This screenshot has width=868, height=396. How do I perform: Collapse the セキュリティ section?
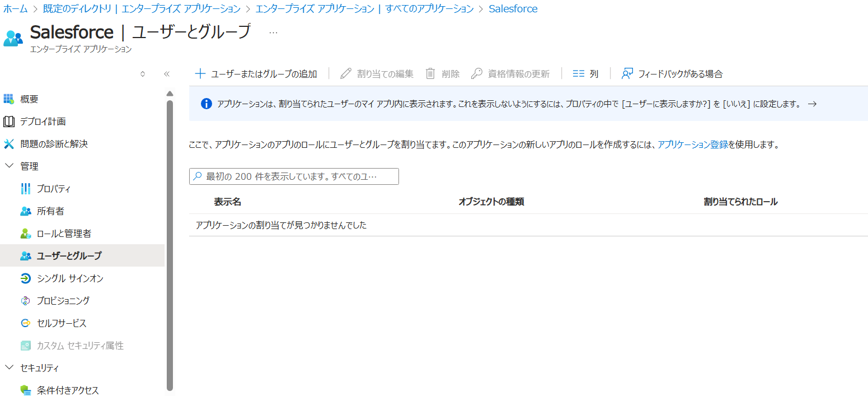pos(9,368)
